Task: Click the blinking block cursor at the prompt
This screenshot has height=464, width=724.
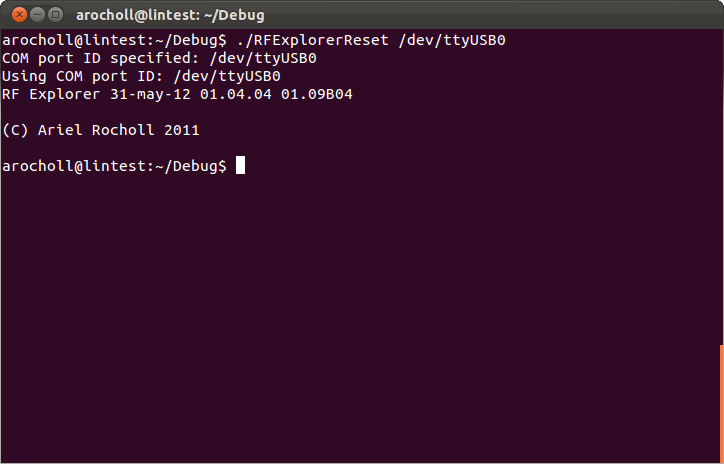Action: click(x=241, y=165)
